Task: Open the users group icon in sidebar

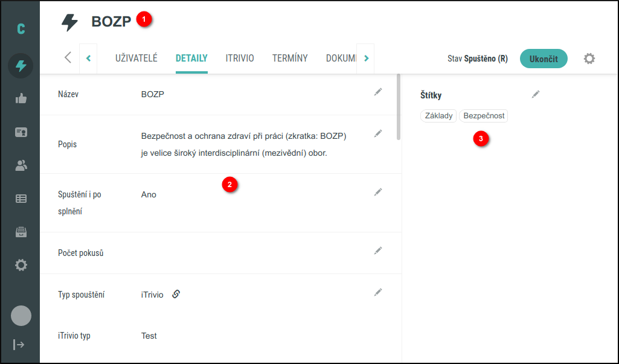Action: (21, 165)
